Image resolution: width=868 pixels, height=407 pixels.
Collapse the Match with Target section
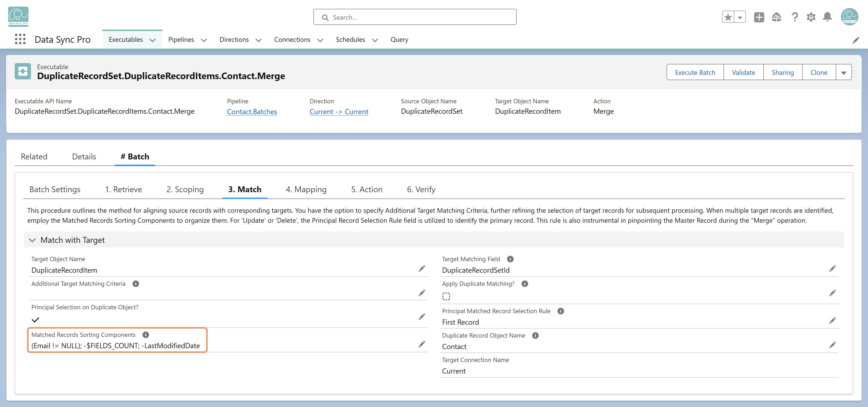[x=32, y=240]
